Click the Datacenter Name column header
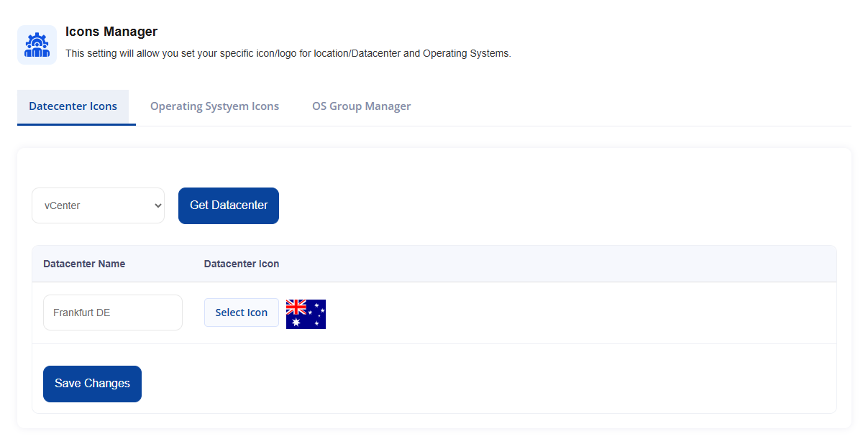 pos(84,264)
